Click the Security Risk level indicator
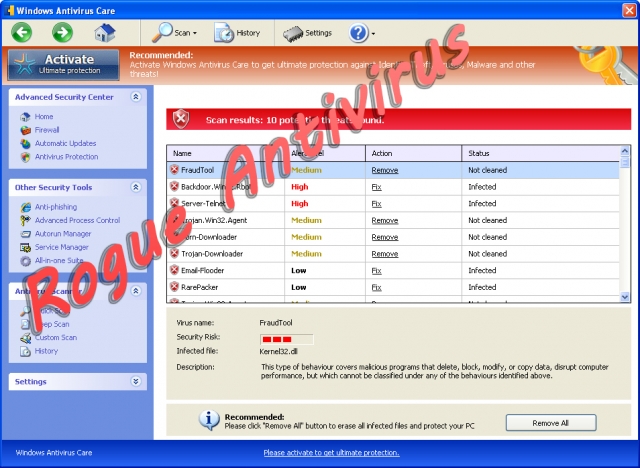 tap(286, 339)
